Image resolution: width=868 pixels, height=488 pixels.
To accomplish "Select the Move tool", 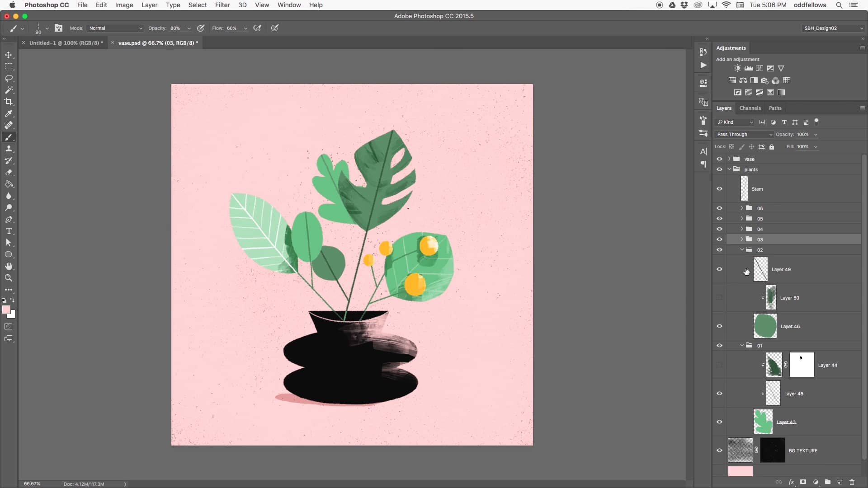I will click(x=9, y=55).
